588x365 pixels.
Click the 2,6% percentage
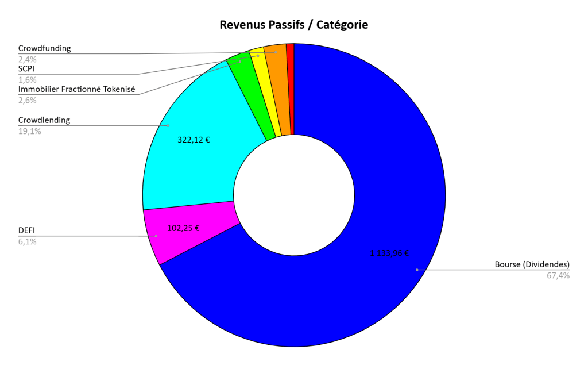pyautogui.click(x=28, y=100)
